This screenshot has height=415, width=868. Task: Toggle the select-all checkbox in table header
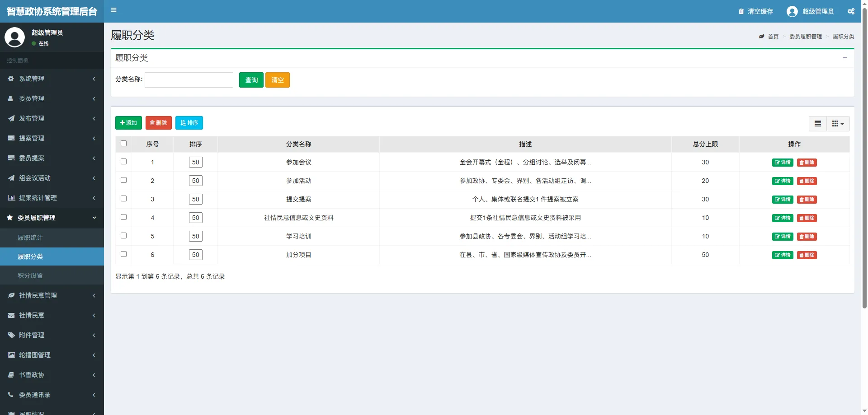(124, 143)
